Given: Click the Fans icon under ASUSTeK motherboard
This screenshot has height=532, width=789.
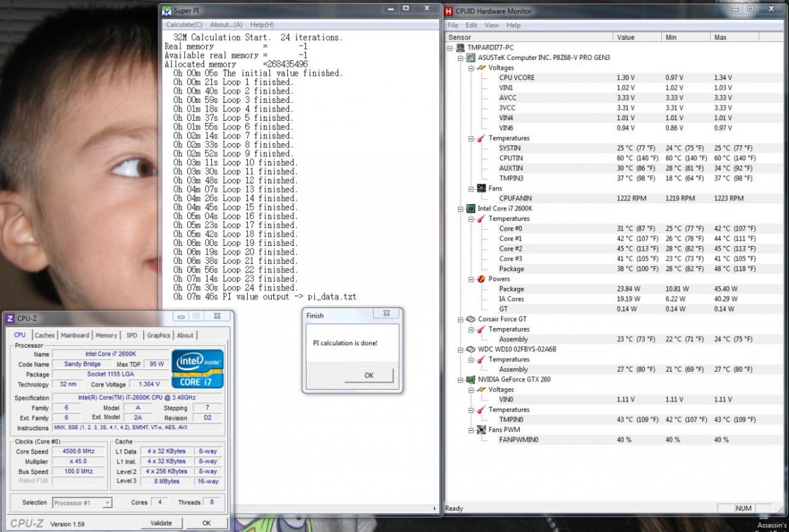Looking at the screenshot, I should [481, 189].
